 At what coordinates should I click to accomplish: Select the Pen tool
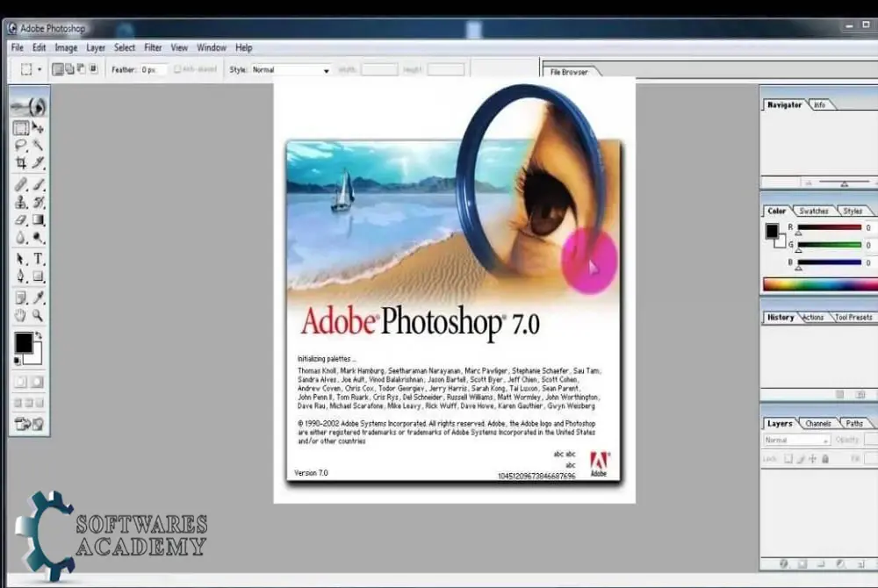click(x=21, y=276)
